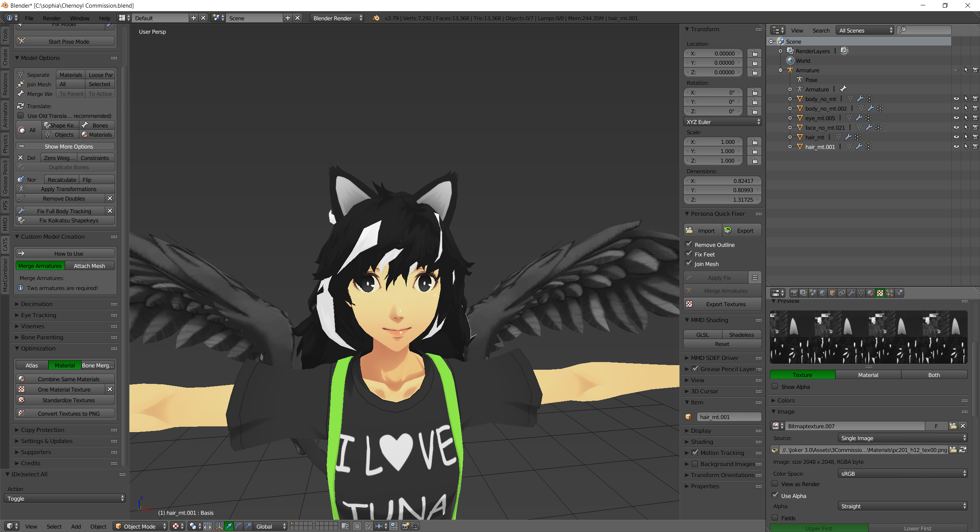
Task: Click the outliner search magnifier field
Action: point(924,30)
